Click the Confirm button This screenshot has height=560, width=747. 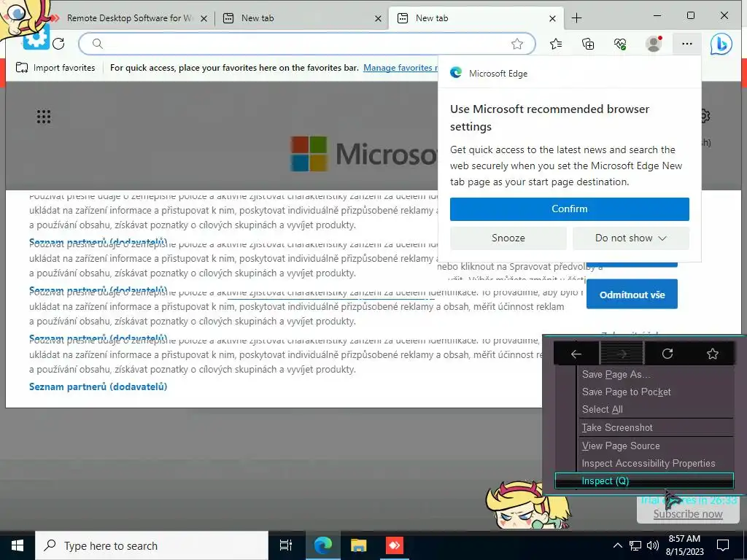pyautogui.click(x=569, y=209)
